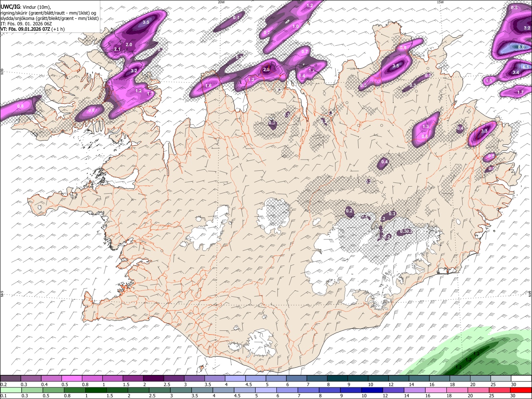
Task: Click the 2.1 snowfall value in the northwest
Action: tap(117, 49)
